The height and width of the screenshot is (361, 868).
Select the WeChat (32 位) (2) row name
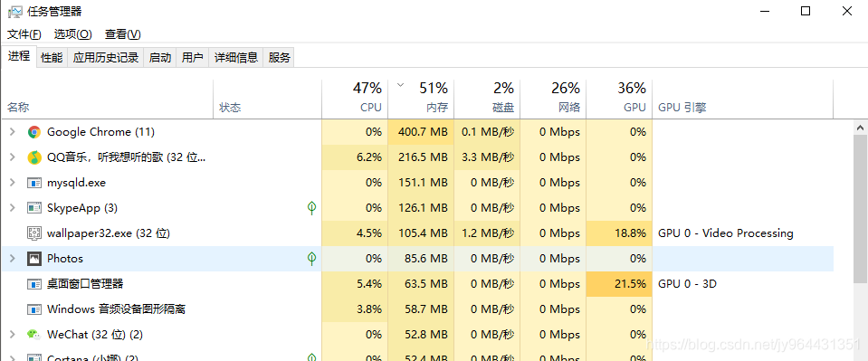point(95,335)
